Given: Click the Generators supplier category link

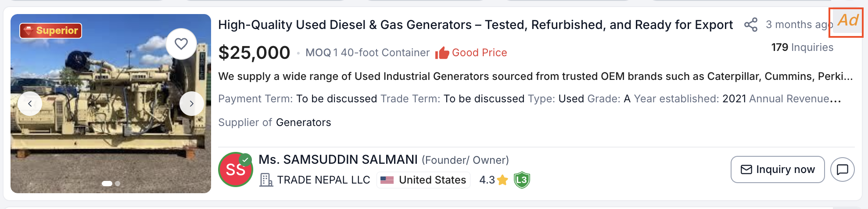Looking at the screenshot, I should [303, 123].
